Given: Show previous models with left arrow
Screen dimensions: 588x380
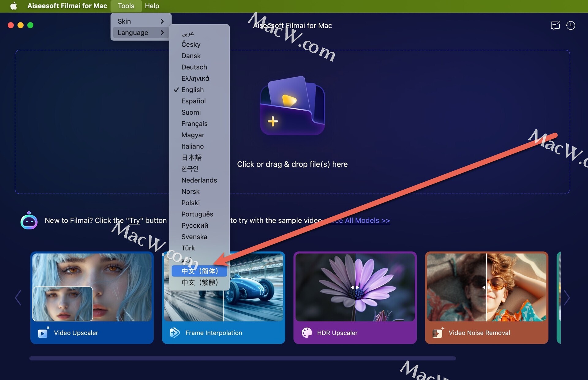Looking at the screenshot, I should coord(18,298).
